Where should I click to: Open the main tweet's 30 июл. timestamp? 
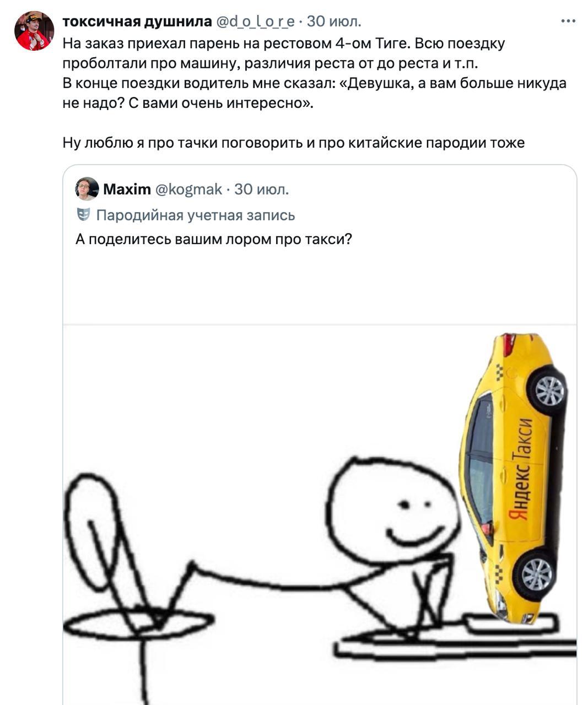coord(334,21)
